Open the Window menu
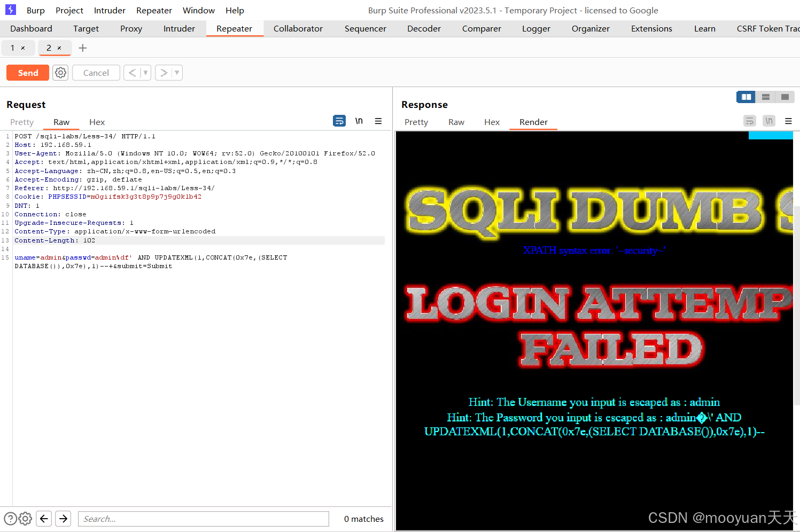This screenshot has width=800, height=532. 199,10
